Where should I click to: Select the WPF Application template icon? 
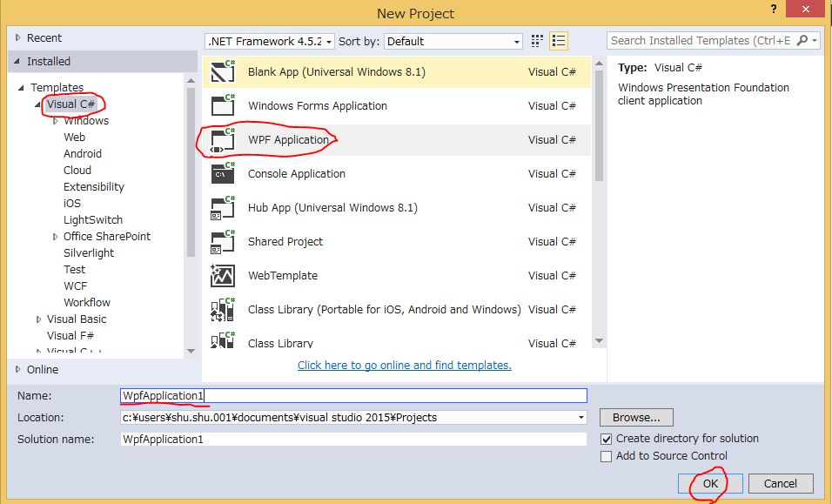click(223, 139)
